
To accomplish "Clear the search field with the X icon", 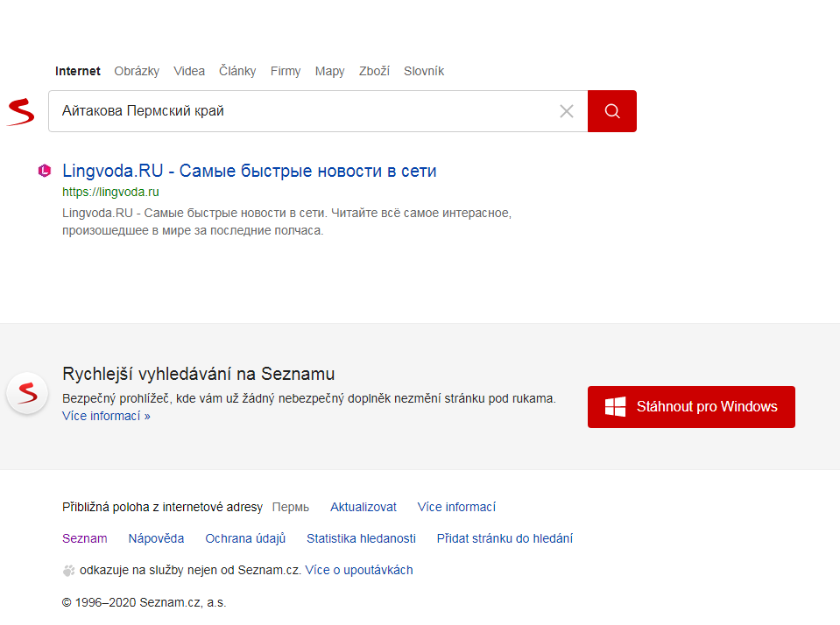I will (567, 111).
